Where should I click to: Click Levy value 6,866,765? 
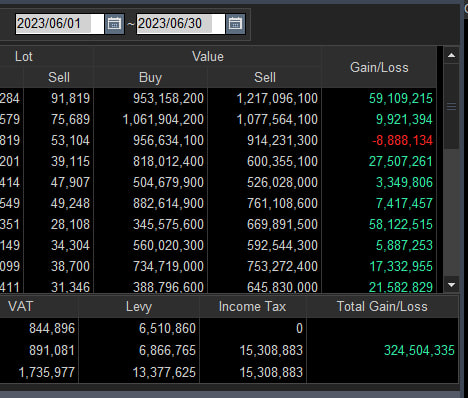point(167,350)
